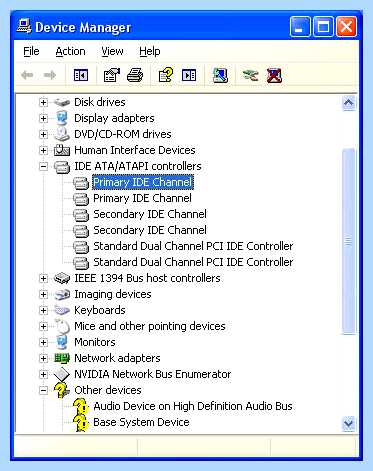The image size is (373, 471).
Task: Collapse the Other devices node
Action: pos(43,390)
